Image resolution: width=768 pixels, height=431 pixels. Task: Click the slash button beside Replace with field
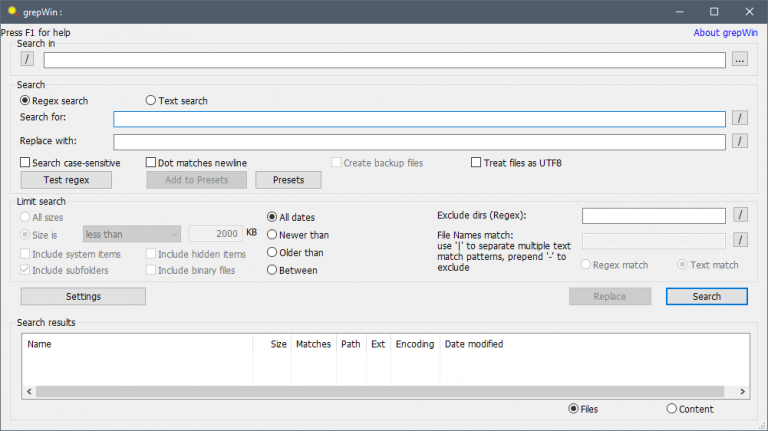point(739,141)
